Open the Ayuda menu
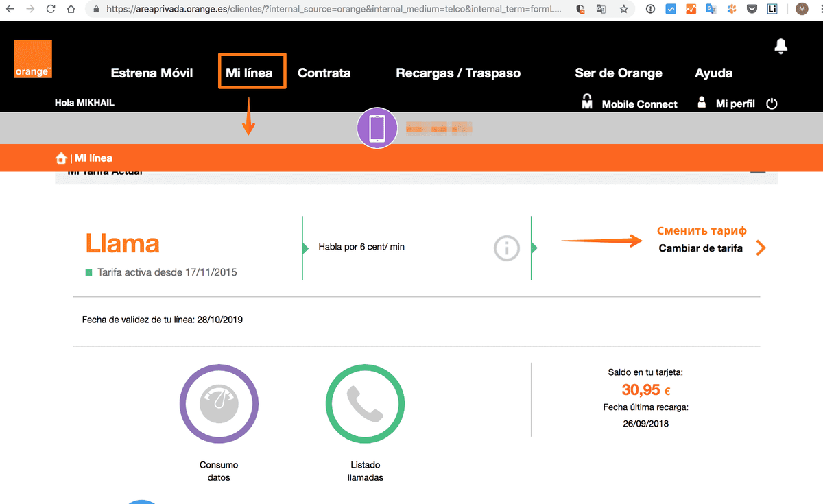The image size is (823, 504). (714, 73)
